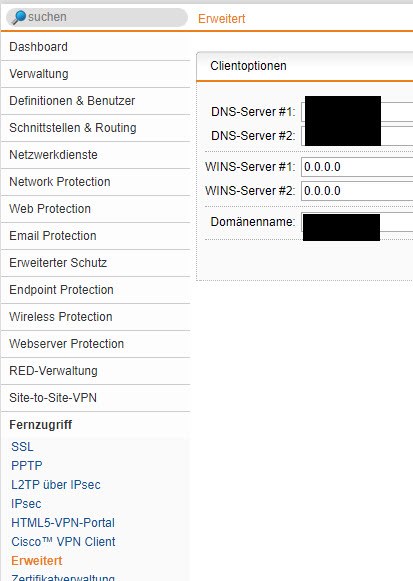This screenshot has height=581, width=413.
Task: Open Site-to-Site-VPN menu
Action: 96,398
